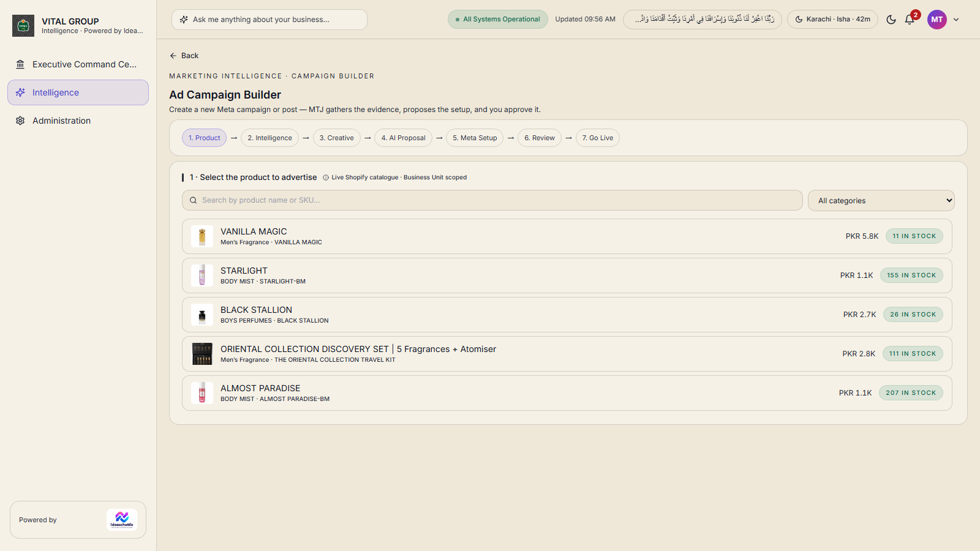
Task: Click the Executive Command Center building icon
Action: point(20,64)
